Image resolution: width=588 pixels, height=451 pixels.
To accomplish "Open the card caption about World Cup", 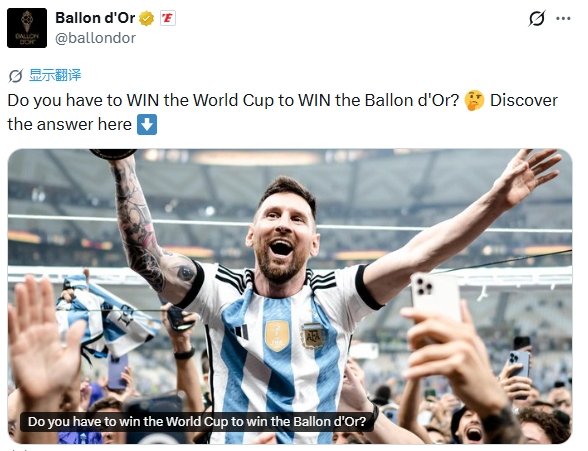I will (x=197, y=422).
